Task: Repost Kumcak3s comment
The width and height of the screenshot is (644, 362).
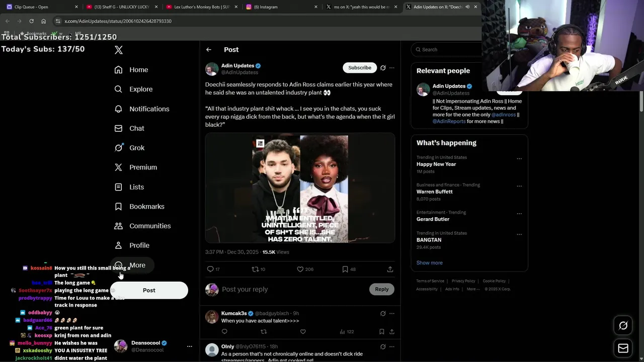Action: [x=264, y=331]
